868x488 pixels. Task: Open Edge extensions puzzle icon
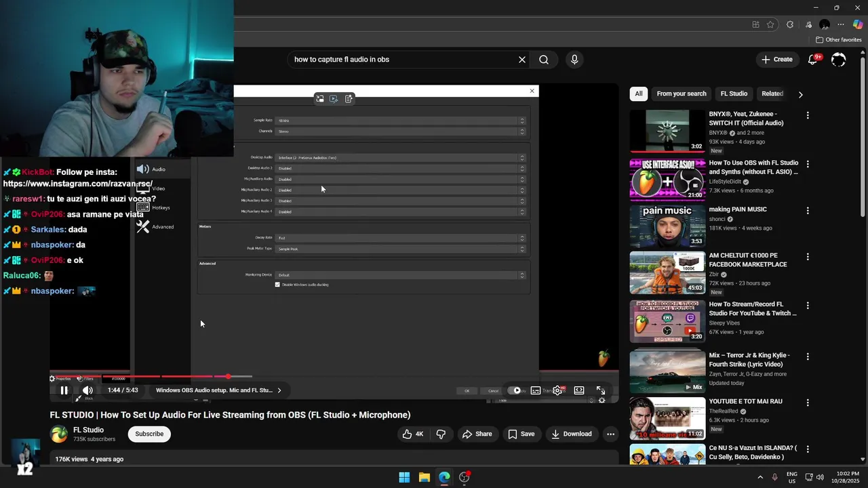coord(790,24)
